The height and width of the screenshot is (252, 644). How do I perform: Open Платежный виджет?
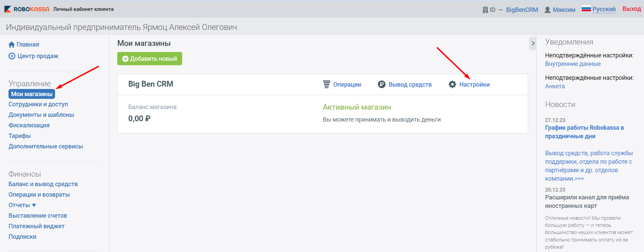pyautogui.click(x=36, y=226)
